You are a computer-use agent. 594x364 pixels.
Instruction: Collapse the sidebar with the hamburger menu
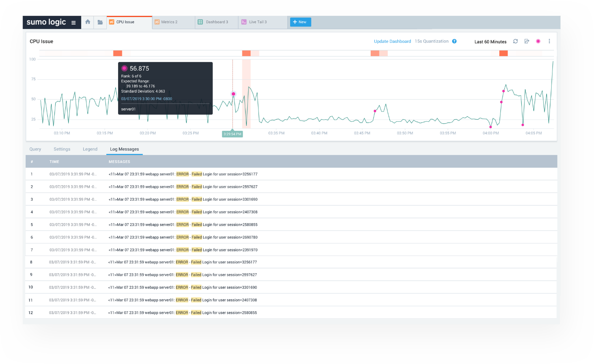tap(74, 22)
